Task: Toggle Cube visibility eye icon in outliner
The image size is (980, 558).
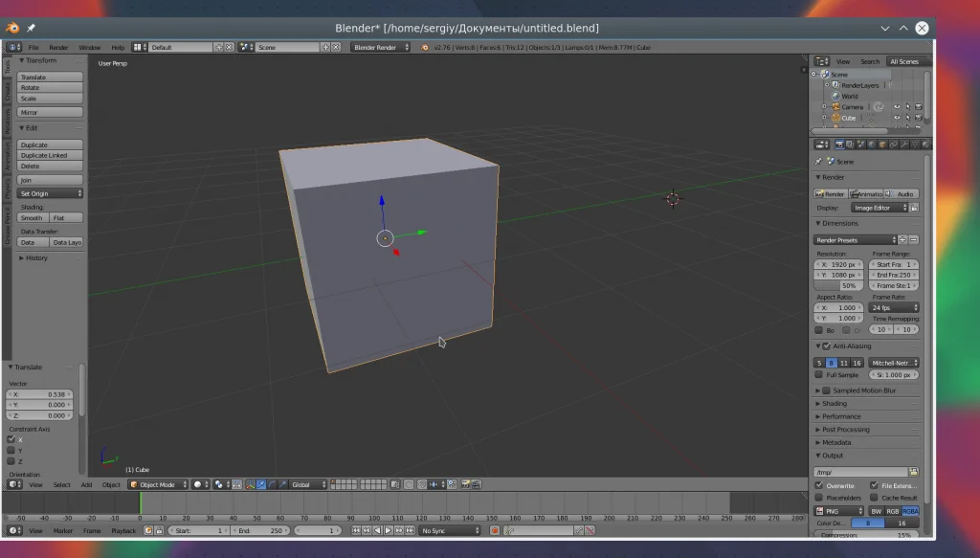Action: [x=897, y=118]
